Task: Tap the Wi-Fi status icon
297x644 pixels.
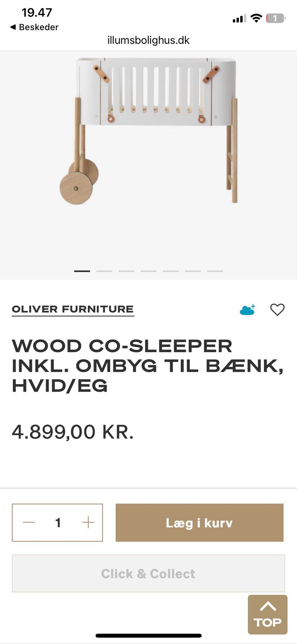Action: tap(256, 18)
